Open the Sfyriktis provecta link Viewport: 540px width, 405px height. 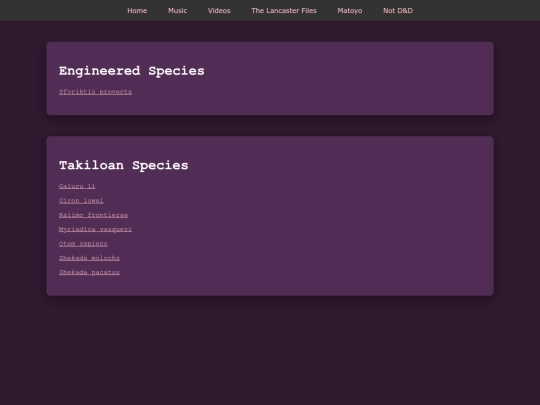pos(95,92)
